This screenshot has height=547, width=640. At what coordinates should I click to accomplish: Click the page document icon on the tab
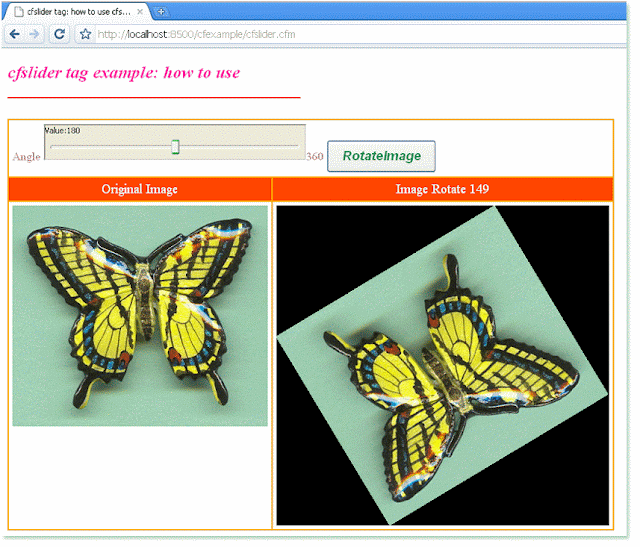click(18, 12)
